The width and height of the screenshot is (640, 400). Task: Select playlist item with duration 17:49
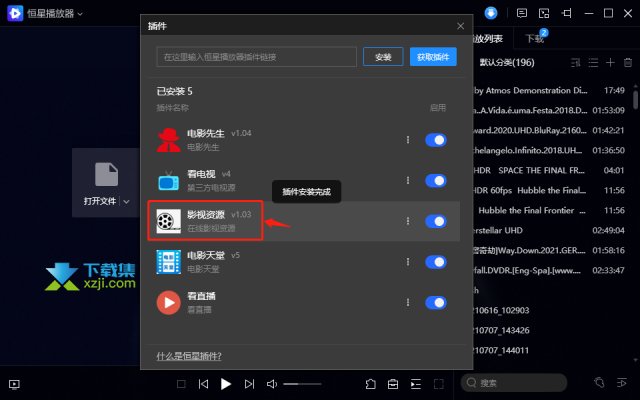[549, 90]
